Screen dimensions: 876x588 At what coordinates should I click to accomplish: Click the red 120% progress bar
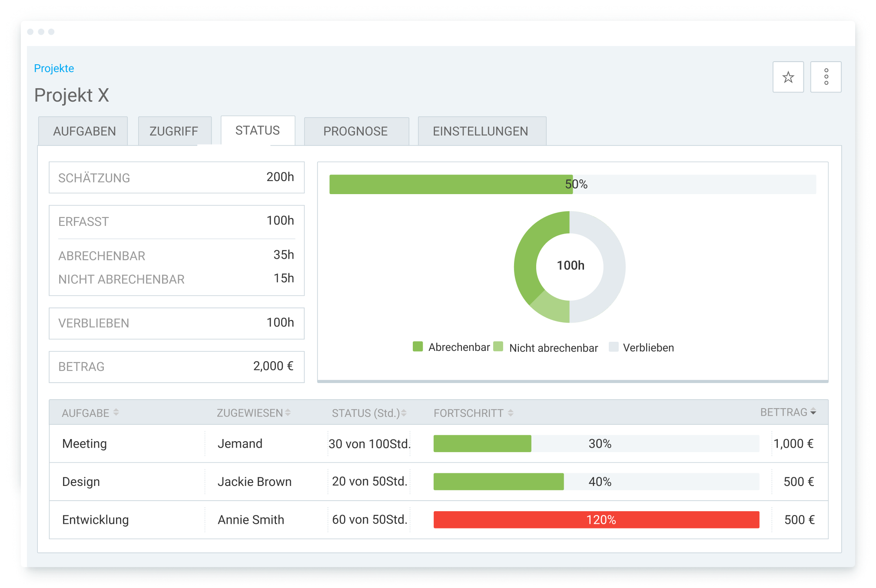596,519
